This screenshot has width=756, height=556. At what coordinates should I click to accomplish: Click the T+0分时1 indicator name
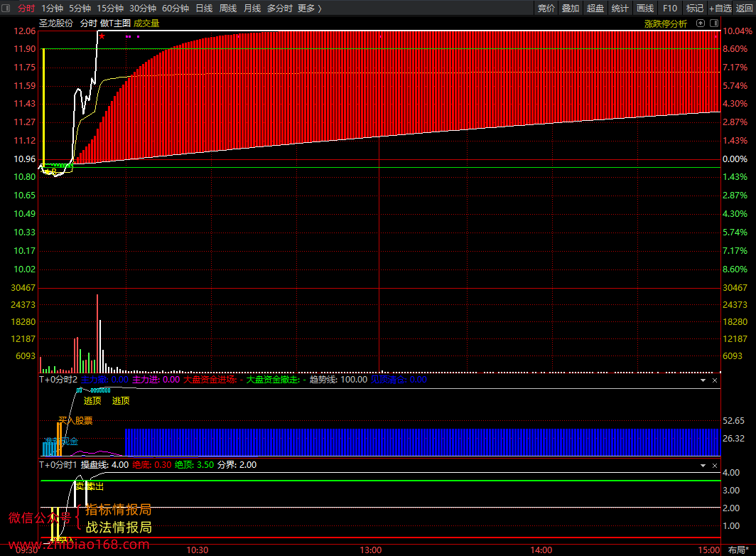click(58, 465)
